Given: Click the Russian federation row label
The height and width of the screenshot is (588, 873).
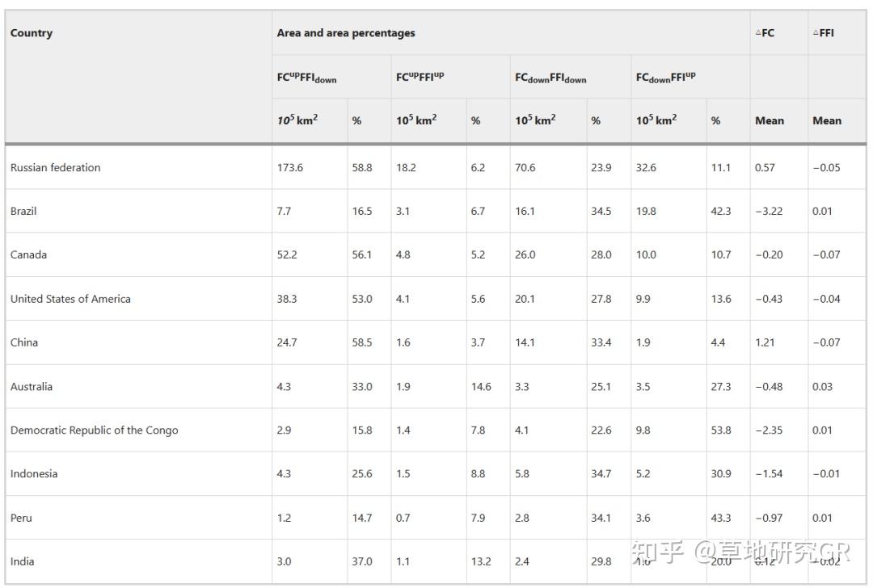Looking at the screenshot, I should pyautogui.click(x=56, y=168).
